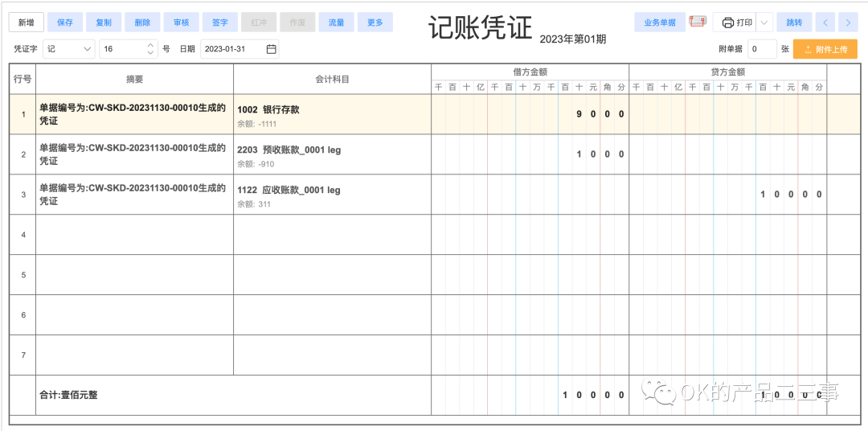The height and width of the screenshot is (431, 868).
Task: Click the keyboard shortcut icon
Action: [x=698, y=22]
